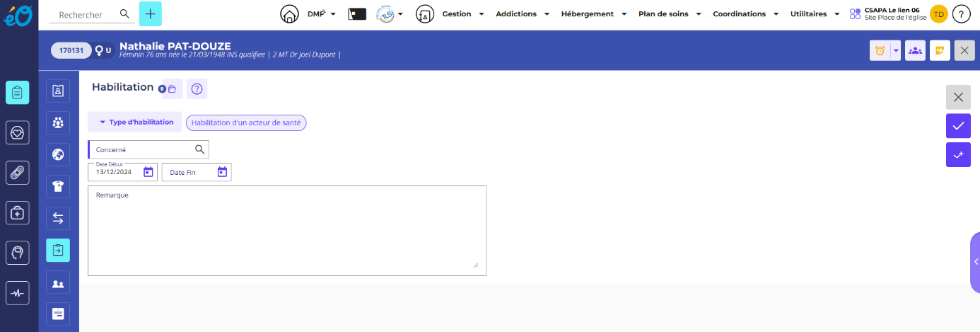Open the Addictions menu

522,14
